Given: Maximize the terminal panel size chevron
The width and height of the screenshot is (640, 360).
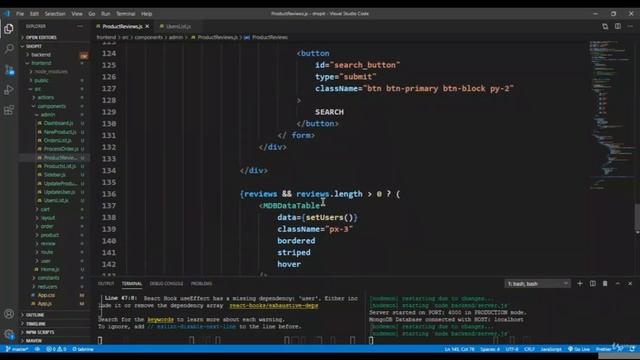Looking at the screenshot, I should [618, 283].
